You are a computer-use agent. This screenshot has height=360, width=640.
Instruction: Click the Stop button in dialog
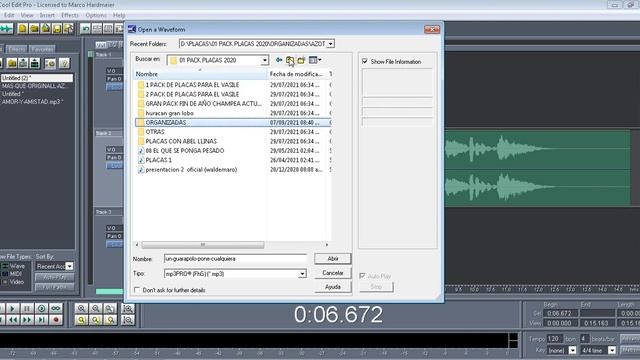pos(376,287)
